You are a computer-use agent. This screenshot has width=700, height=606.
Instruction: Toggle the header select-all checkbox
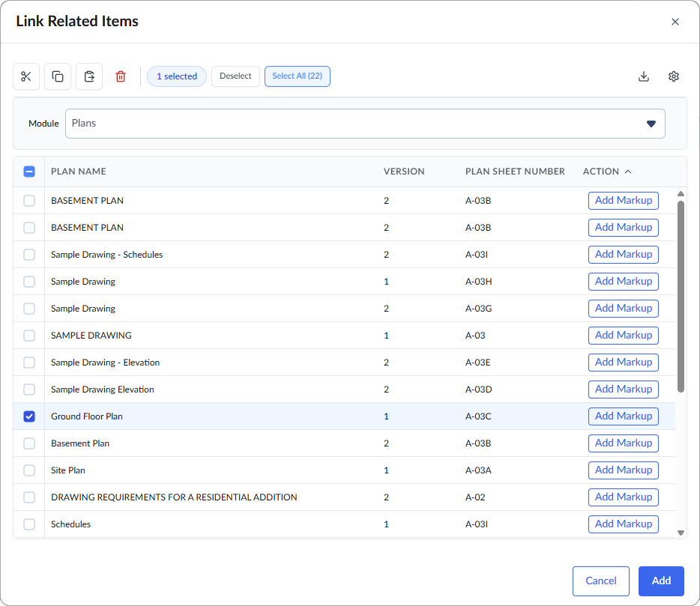coord(29,172)
